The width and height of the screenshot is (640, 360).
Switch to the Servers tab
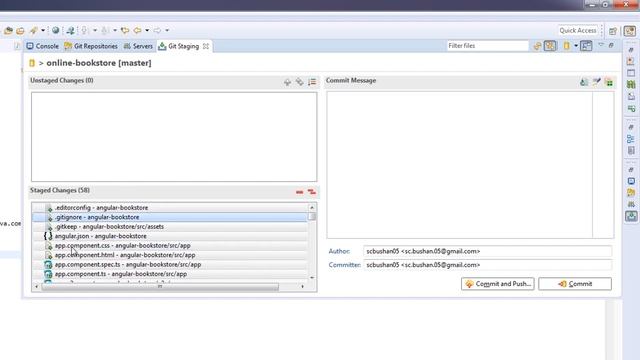tap(138, 46)
